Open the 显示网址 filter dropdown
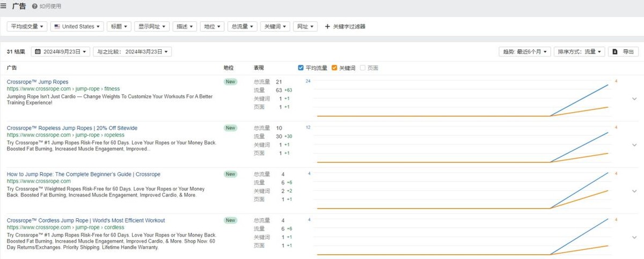The width and height of the screenshot is (644, 259). coord(151,26)
